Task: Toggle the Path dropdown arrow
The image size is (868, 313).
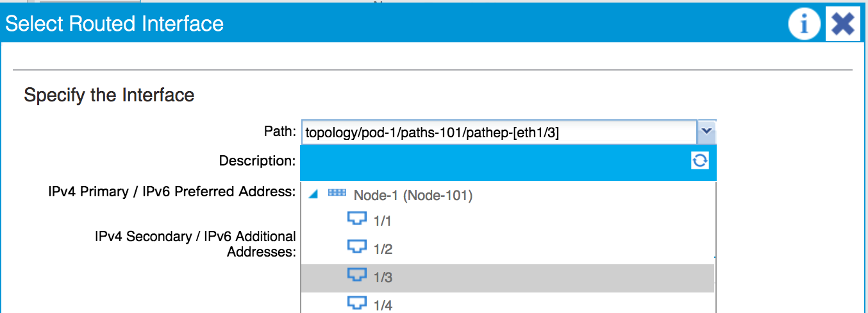Action: tap(706, 132)
